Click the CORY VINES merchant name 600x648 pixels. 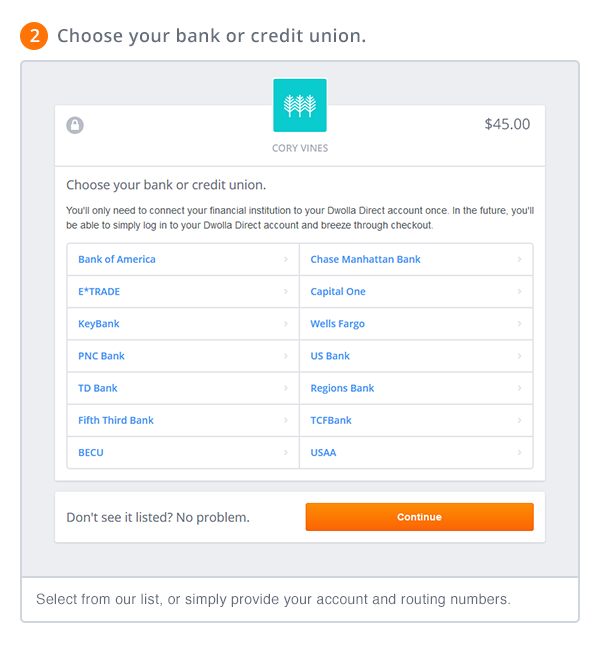(300, 148)
